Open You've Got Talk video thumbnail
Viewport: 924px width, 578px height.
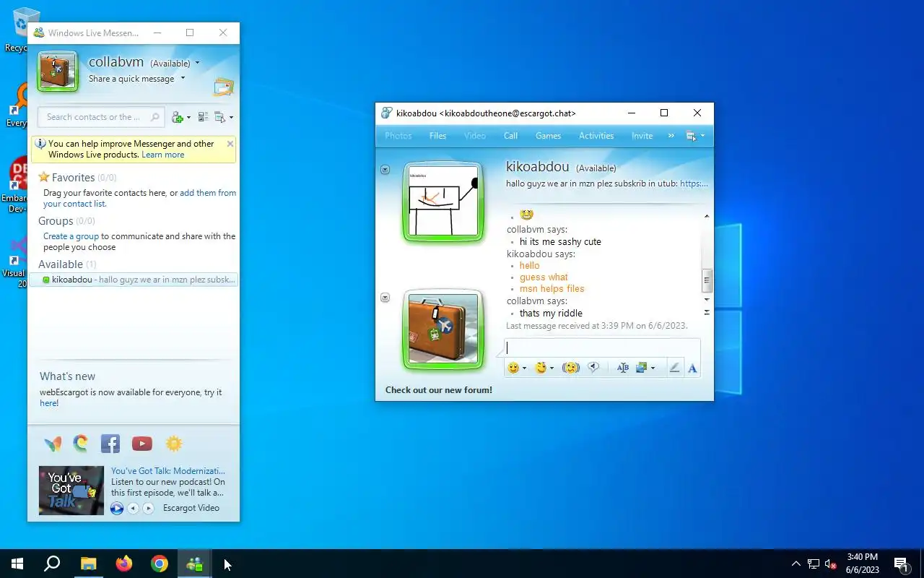(x=71, y=491)
